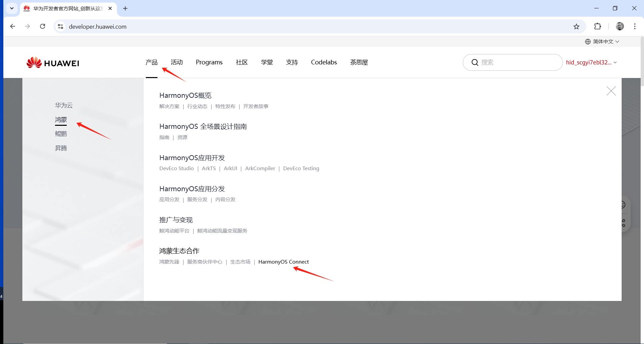The image size is (644, 344).
Task: Open 指南 link under design guide
Action: pos(164,137)
